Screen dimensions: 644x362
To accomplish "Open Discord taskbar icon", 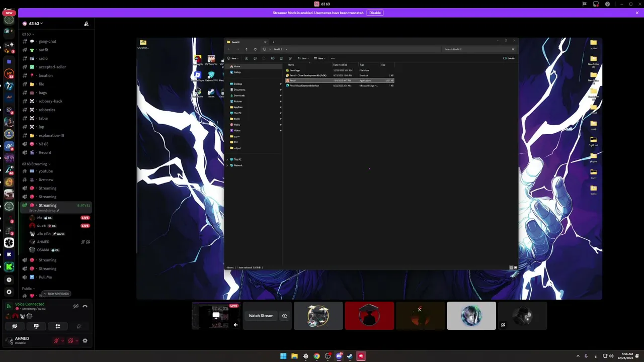I will click(339, 356).
